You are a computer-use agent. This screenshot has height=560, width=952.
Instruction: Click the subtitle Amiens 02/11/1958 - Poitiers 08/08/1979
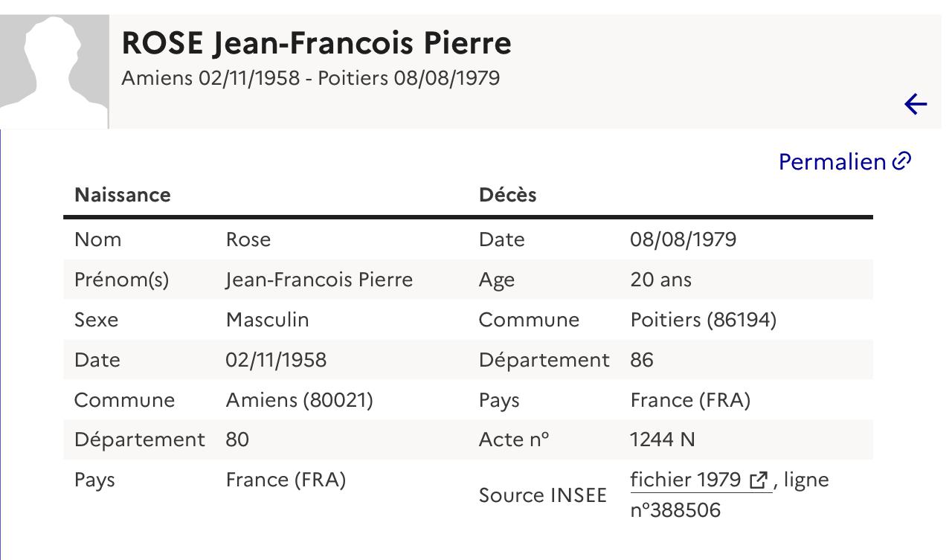311,78
